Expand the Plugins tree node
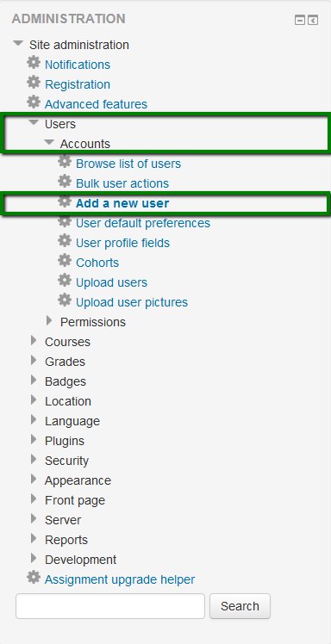The width and height of the screenshot is (331, 644). click(x=34, y=439)
